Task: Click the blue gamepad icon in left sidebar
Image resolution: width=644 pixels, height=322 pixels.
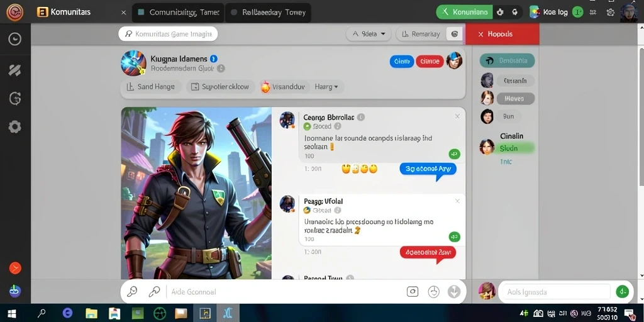Action: click(15, 291)
